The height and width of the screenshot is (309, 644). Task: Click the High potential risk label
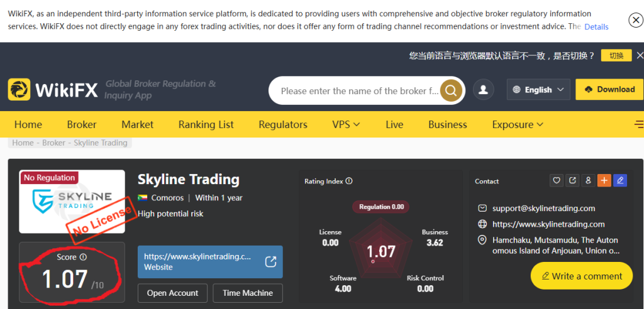pyautogui.click(x=170, y=214)
